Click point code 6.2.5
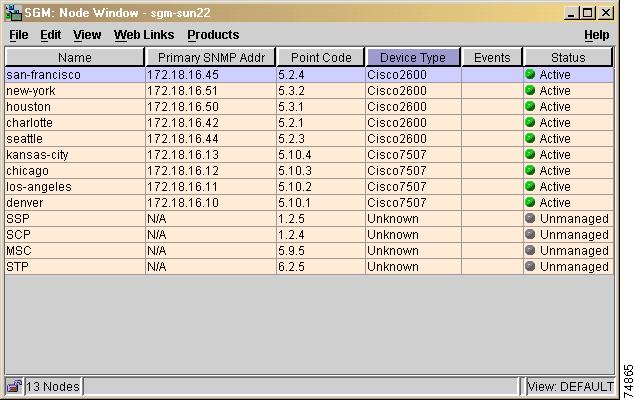 click(291, 267)
